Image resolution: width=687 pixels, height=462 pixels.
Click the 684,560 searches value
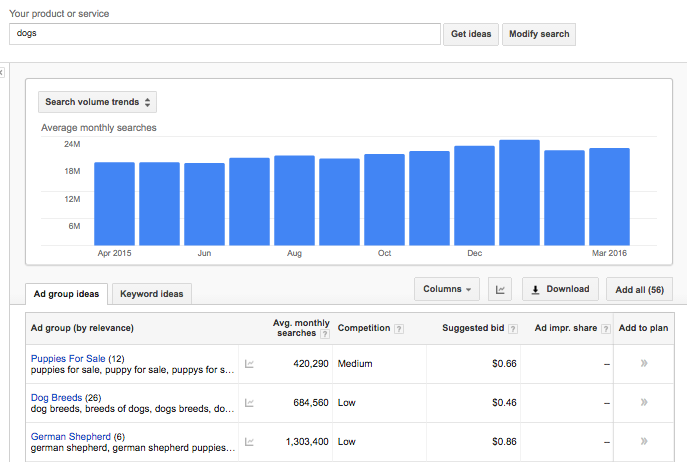click(x=311, y=403)
